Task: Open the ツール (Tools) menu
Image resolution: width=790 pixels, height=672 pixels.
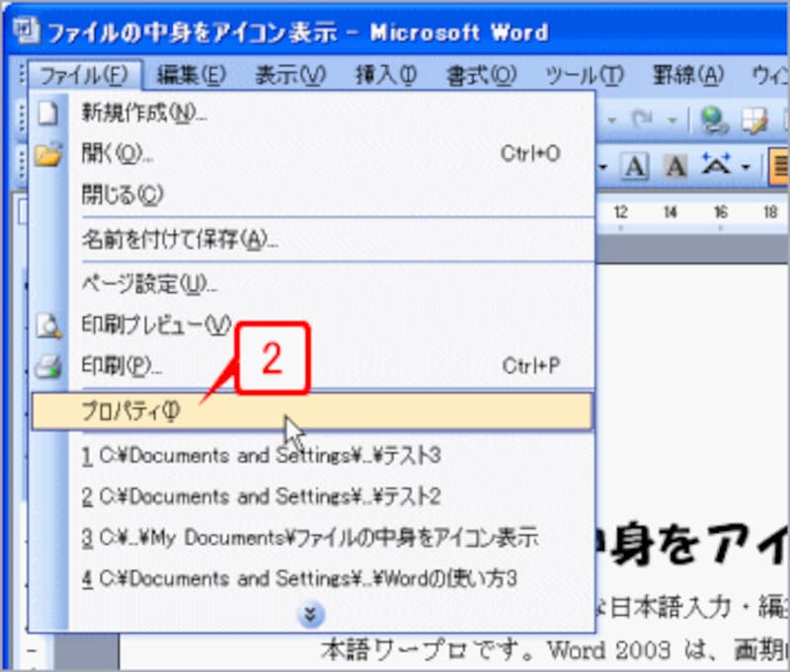Action: tap(584, 75)
